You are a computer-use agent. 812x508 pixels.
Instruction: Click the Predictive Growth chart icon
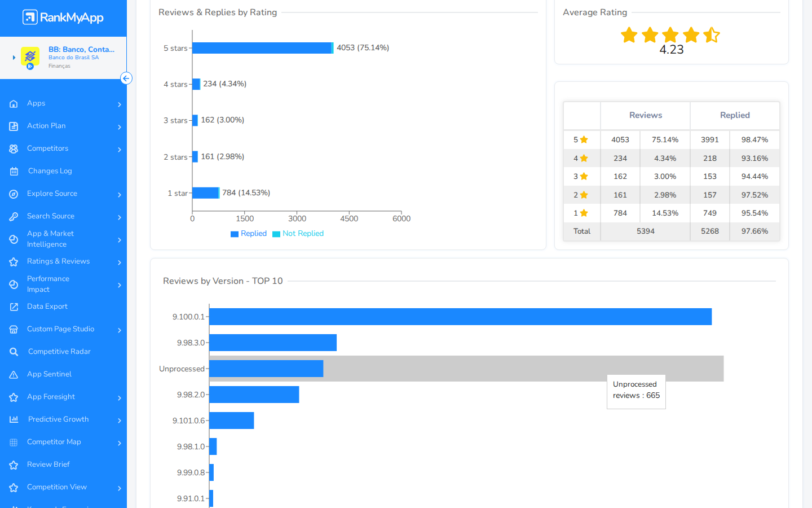tap(14, 419)
